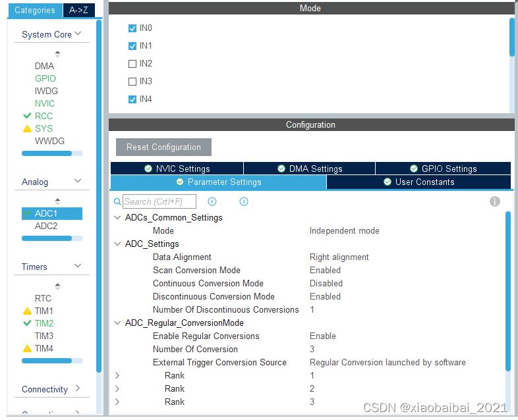The image size is (518, 420).
Task: Click the Reset Configuration button
Action: click(163, 147)
